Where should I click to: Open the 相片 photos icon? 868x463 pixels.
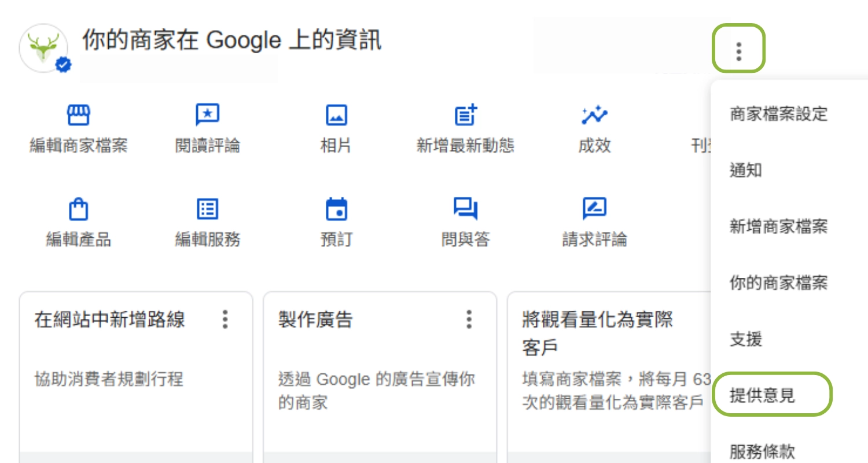point(336,116)
